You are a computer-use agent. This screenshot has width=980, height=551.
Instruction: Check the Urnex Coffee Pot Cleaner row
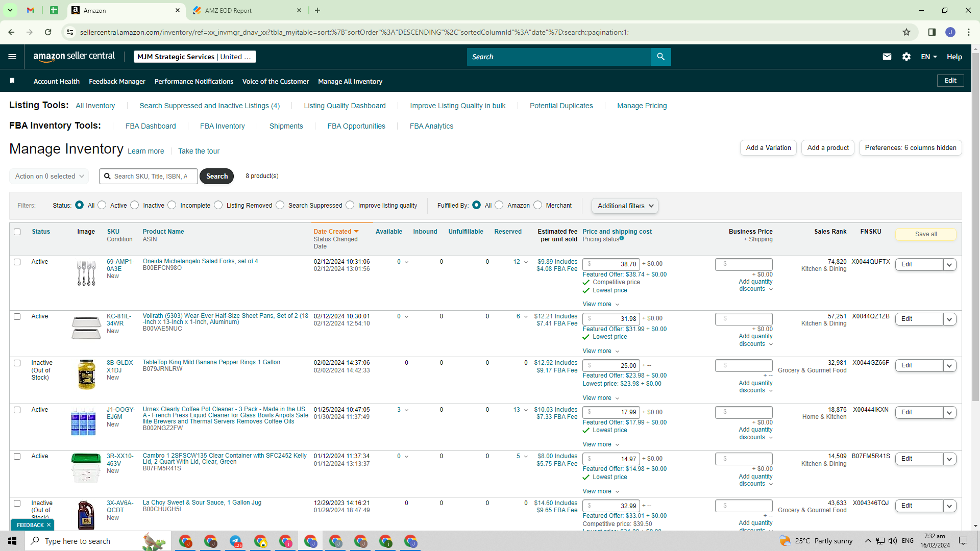tap(17, 410)
